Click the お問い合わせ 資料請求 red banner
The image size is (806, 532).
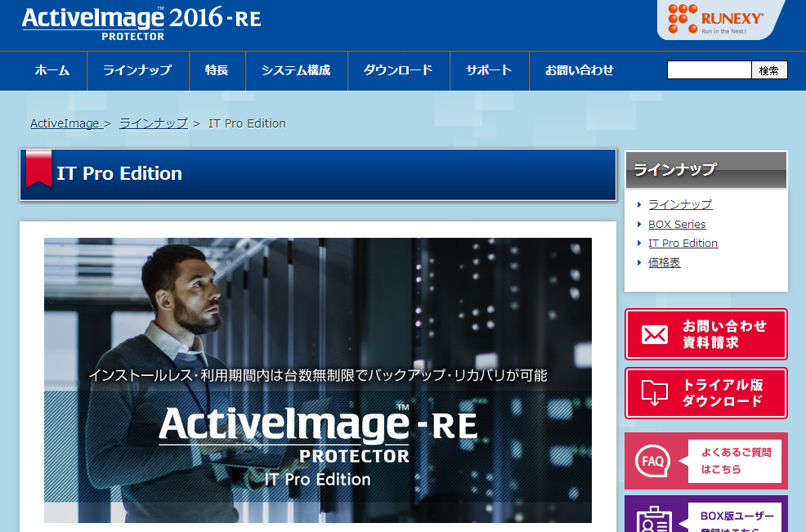(x=705, y=334)
